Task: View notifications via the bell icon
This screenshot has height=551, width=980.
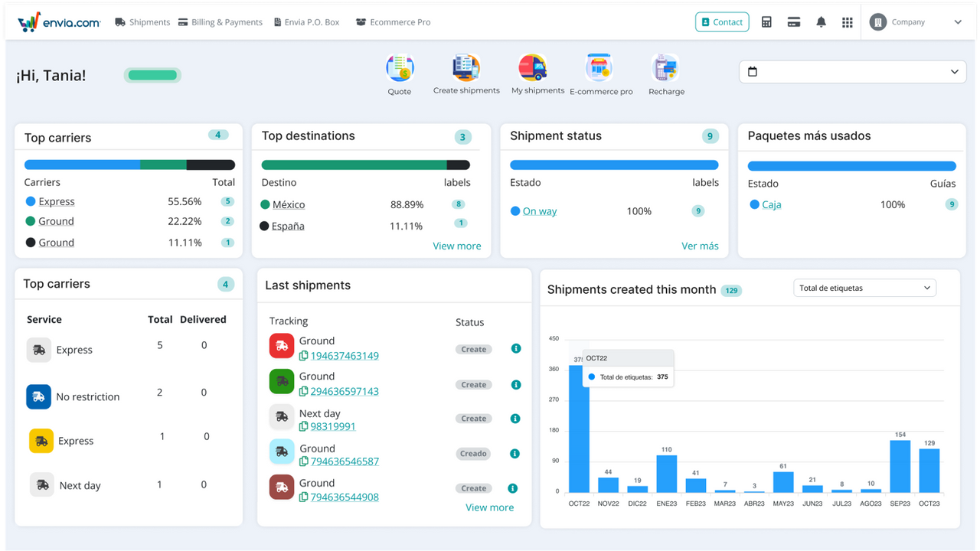Action: 821,21
